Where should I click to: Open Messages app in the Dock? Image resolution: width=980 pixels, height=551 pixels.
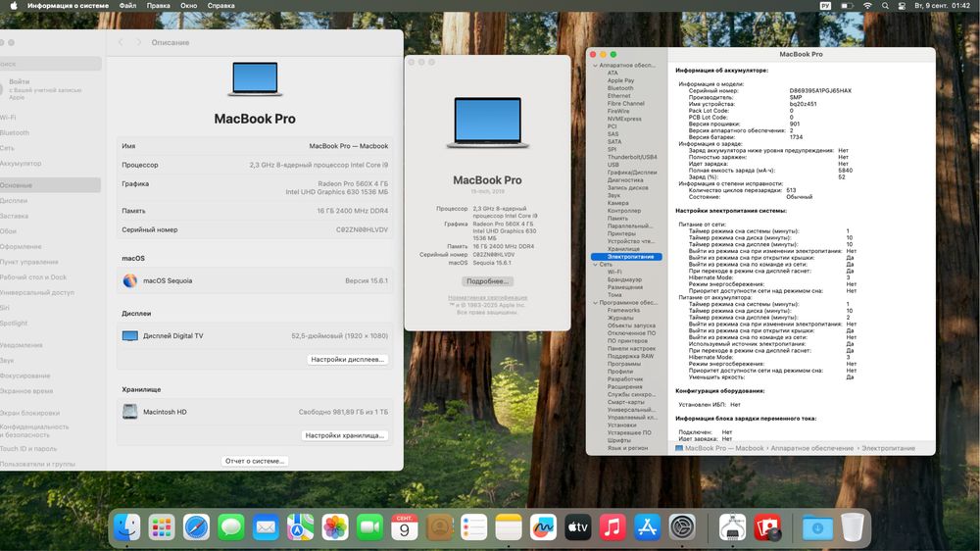pyautogui.click(x=231, y=527)
